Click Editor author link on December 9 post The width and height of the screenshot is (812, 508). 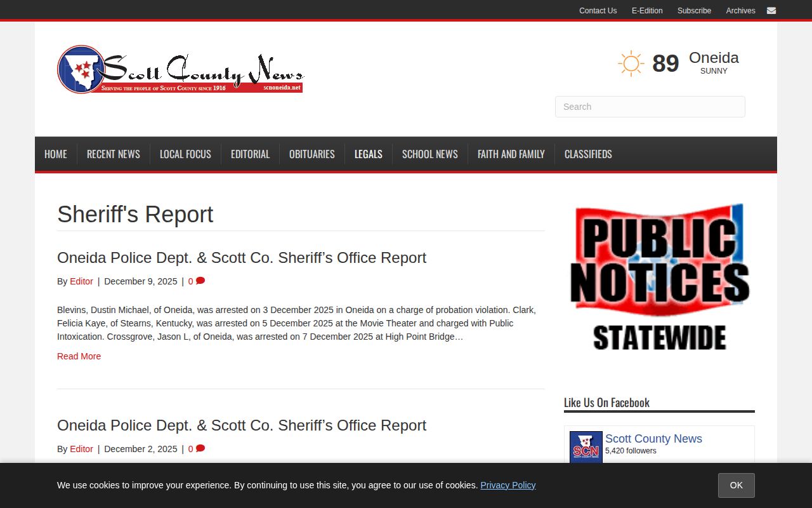(81, 281)
